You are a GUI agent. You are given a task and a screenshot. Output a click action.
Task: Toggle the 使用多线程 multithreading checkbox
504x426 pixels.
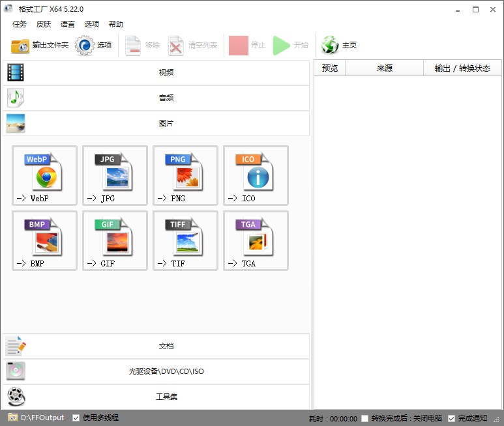pyautogui.click(x=76, y=418)
